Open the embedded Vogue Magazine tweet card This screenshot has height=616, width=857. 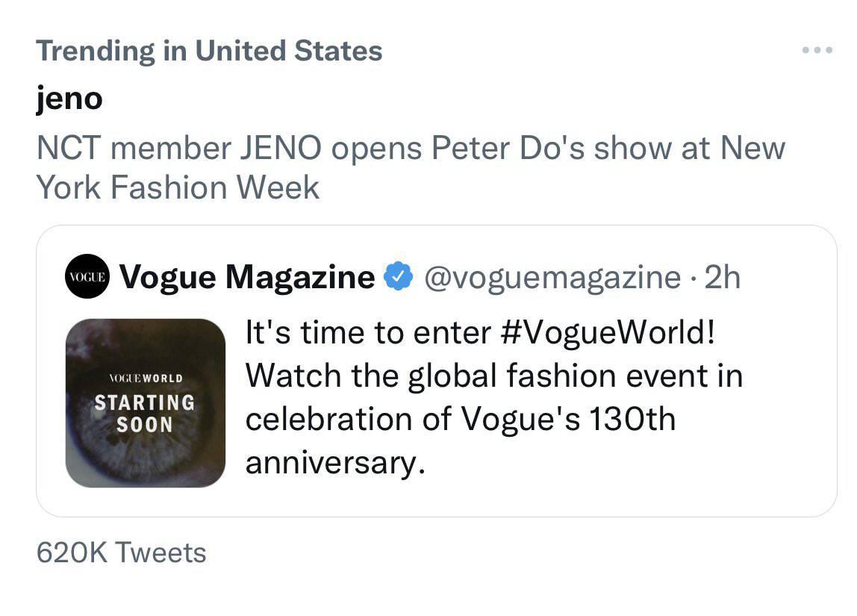(x=437, y=371)
